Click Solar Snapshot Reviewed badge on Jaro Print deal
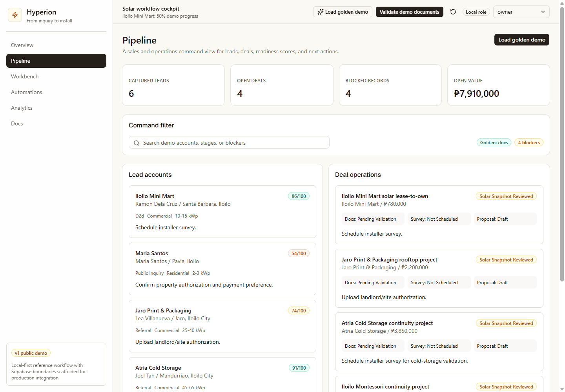 pyautogui.click(x=506, y=260)
